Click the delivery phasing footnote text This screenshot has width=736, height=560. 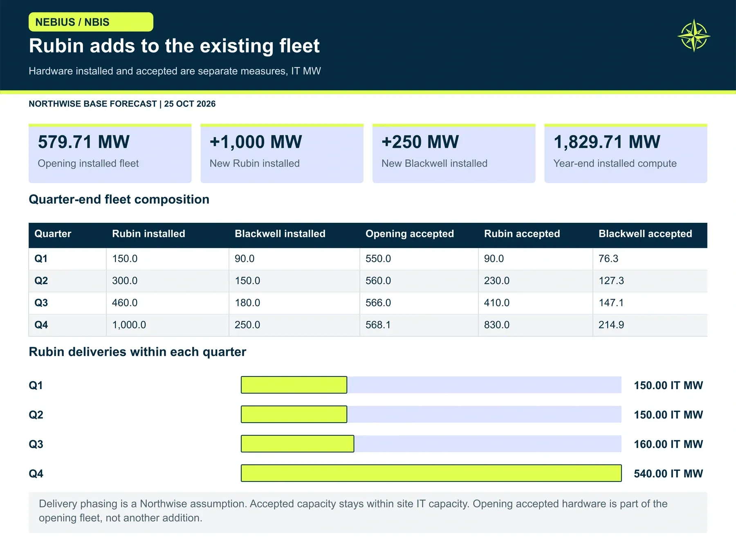[x=353, y=511]
